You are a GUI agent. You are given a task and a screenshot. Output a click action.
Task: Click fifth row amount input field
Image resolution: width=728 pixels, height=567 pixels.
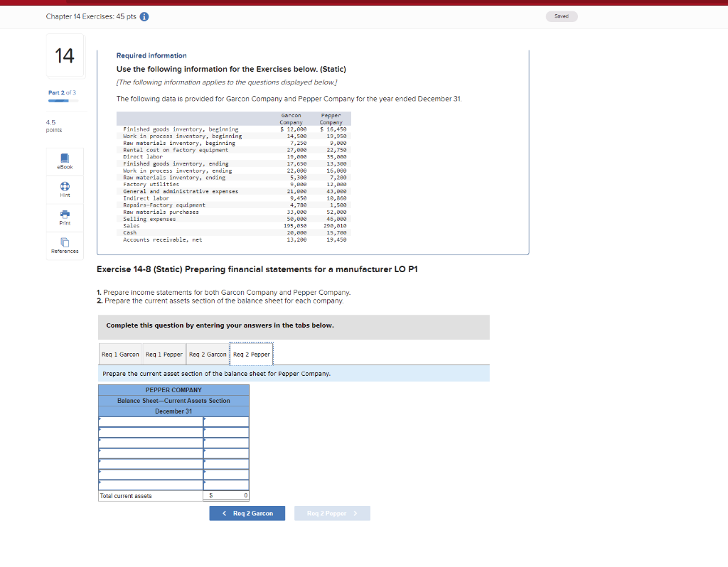[x=226, y=464]
